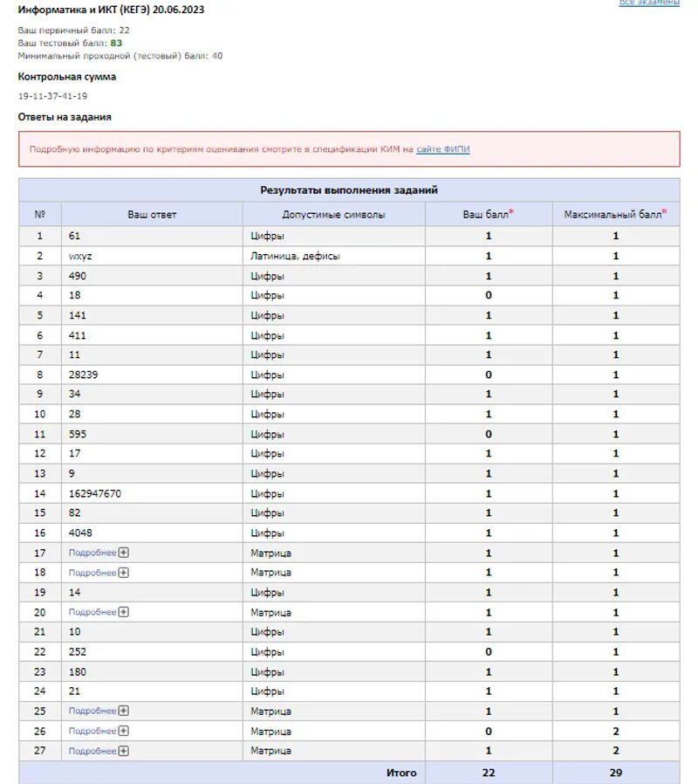Click the answer 'wxyz' in row 2
This screenshot has height=784, width=698.
[x=80, y=256]
